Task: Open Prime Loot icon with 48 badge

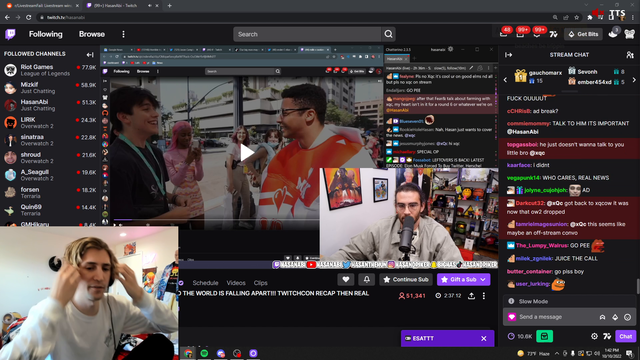Action: click(x=504, y=33)
